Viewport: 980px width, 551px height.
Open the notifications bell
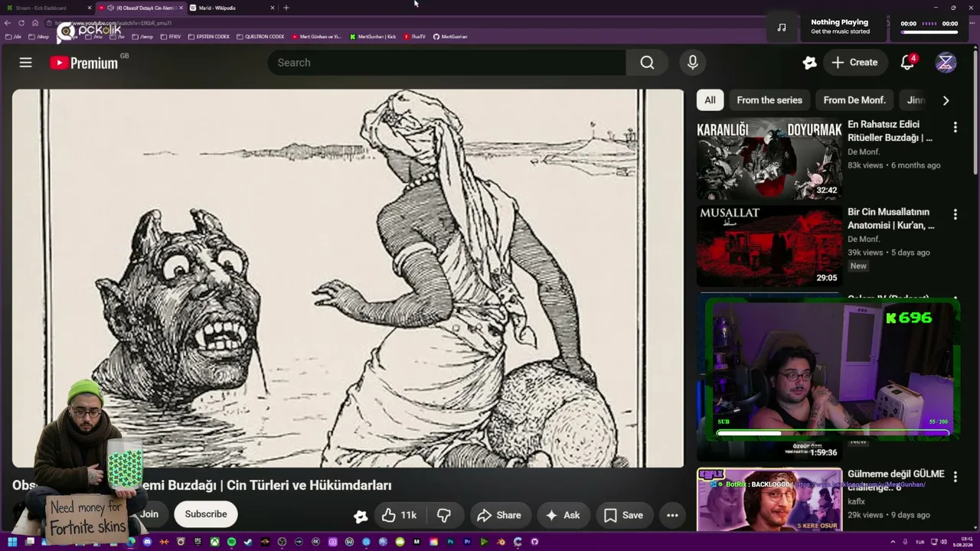click(x=907, y=63)
